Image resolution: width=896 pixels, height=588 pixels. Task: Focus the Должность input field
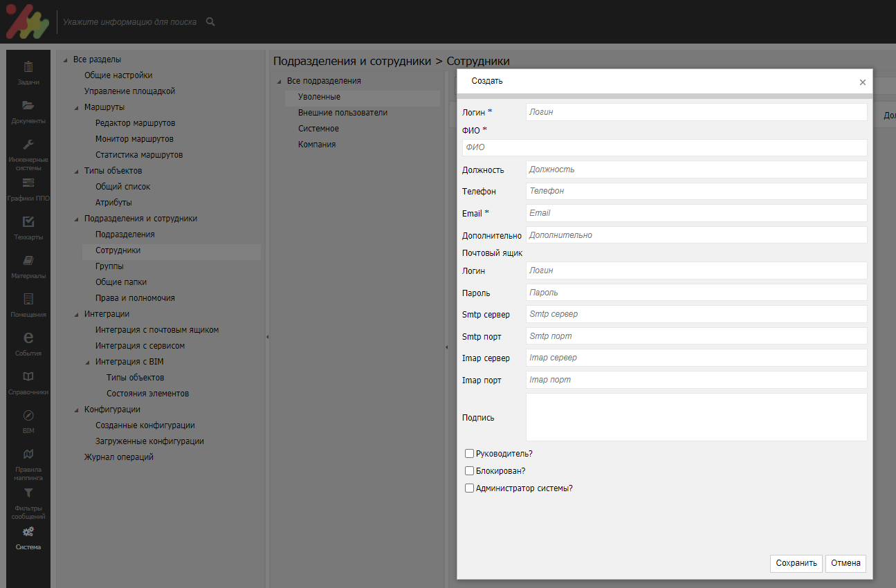[696, 169]
